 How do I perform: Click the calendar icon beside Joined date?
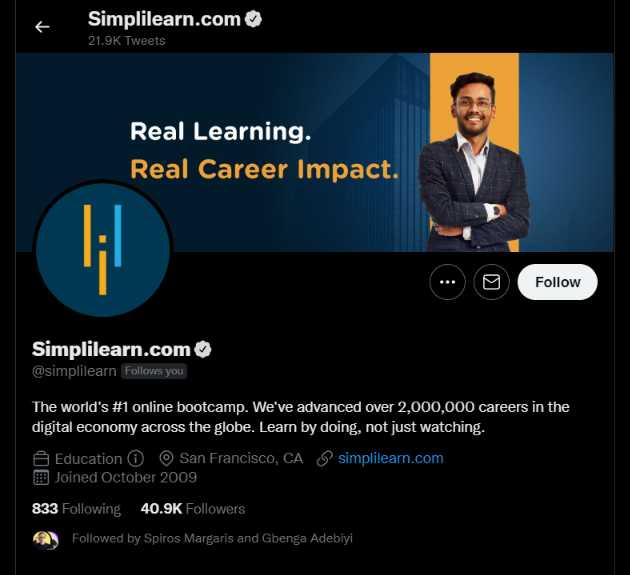(x=41, y=477)
